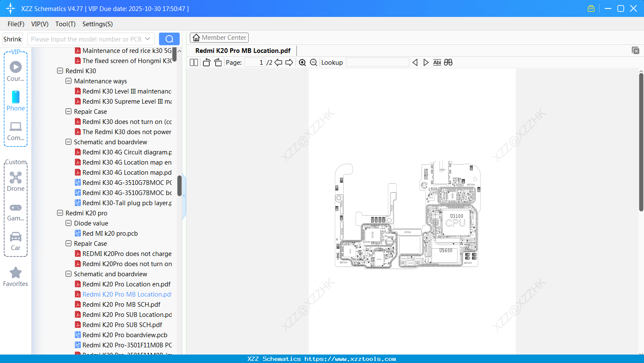Screen dimensions: 644x363
Task: Open the Favorites star
Action: point(16,277)
